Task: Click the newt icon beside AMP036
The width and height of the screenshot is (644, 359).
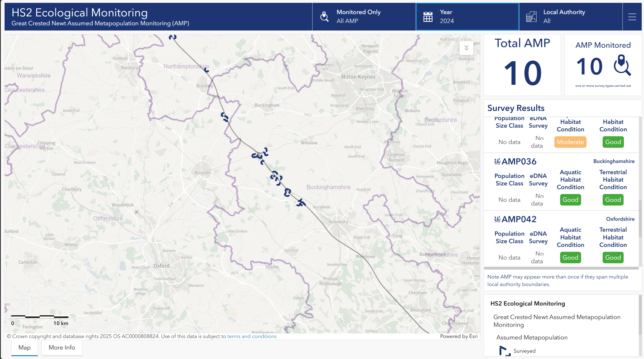Action: [x=497, y=161]
